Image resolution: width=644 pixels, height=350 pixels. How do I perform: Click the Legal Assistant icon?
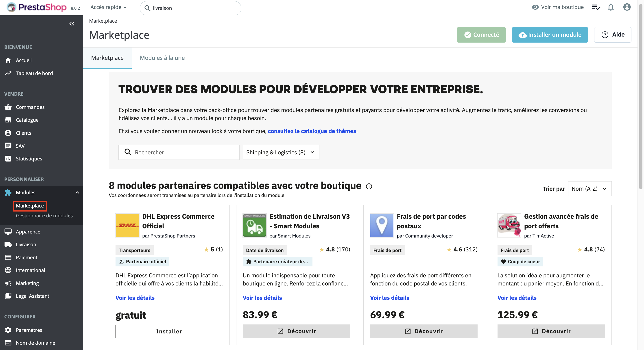8,296
